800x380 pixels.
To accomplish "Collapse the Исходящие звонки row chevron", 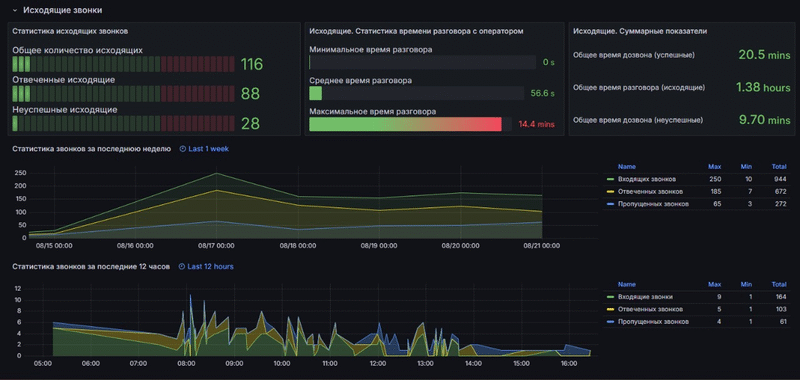I will point(15,10).
